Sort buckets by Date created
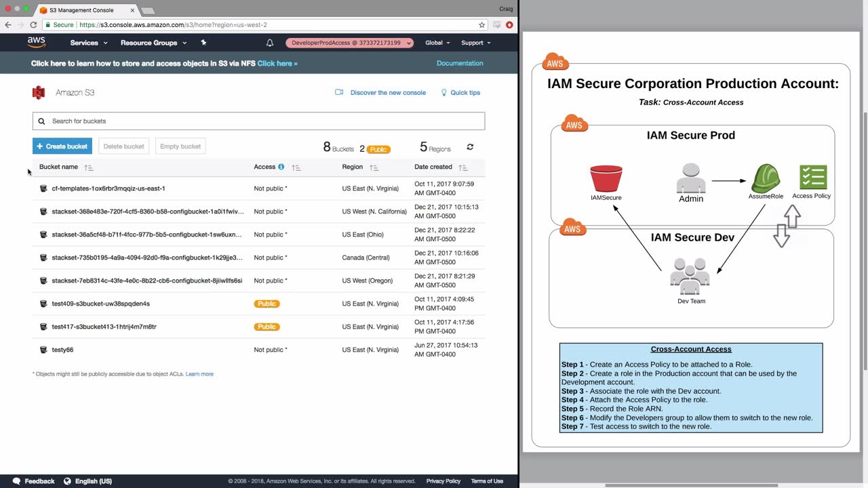This screenshot has width=868, height=488. [x=462, y=167]
